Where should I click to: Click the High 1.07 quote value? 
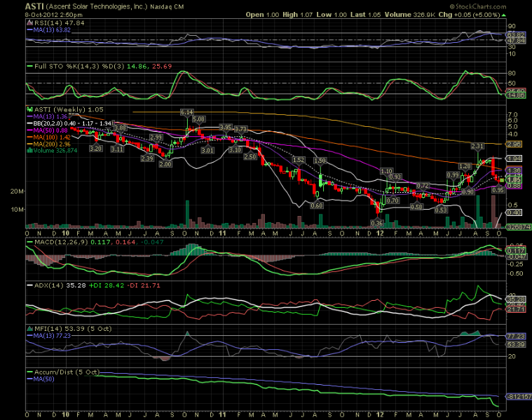pos(298,15)
